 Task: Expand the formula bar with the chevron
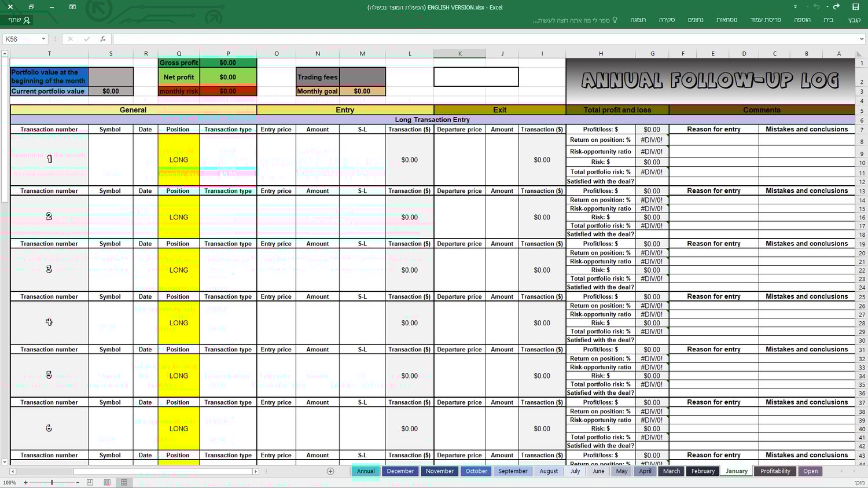click(x=862, y=39)
